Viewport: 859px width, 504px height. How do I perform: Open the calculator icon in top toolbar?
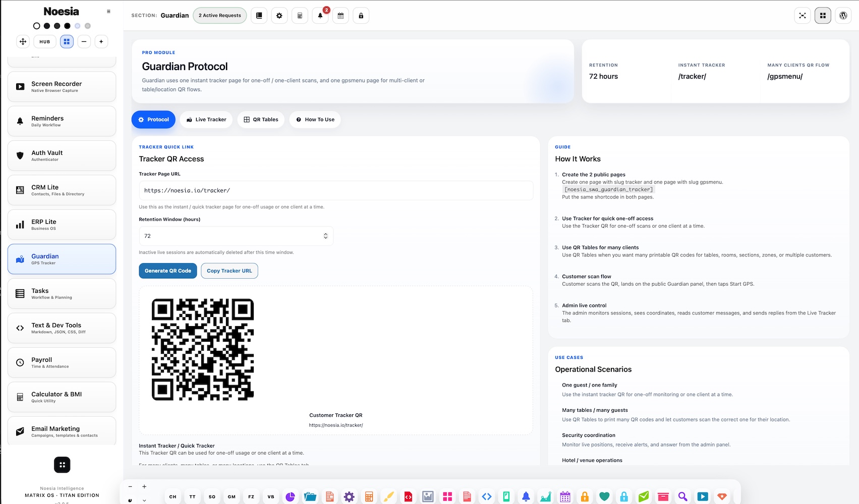[300, 16]
